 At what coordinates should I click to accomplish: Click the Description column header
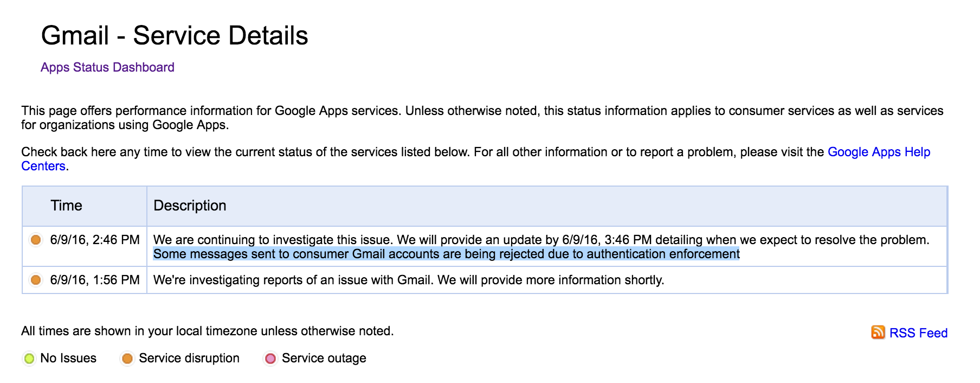(x=190, y=206)
